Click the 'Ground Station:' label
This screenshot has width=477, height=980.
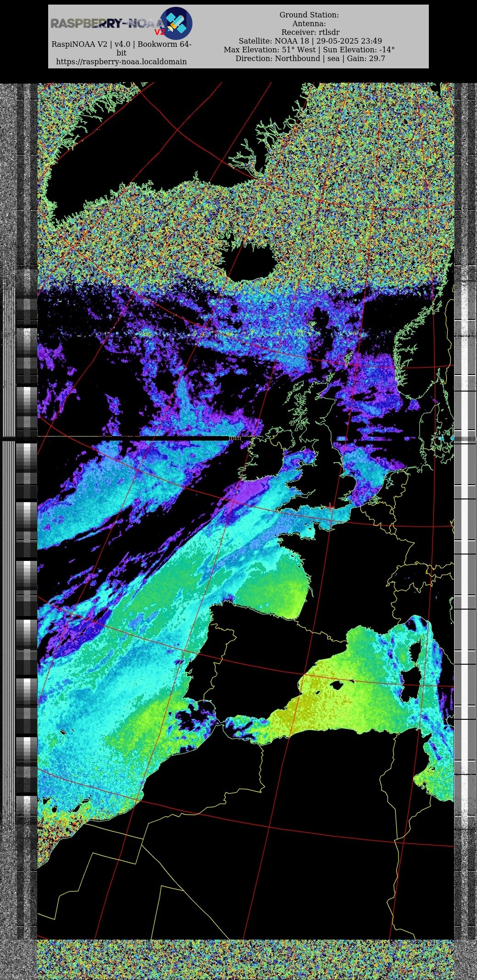click(309, 15)
